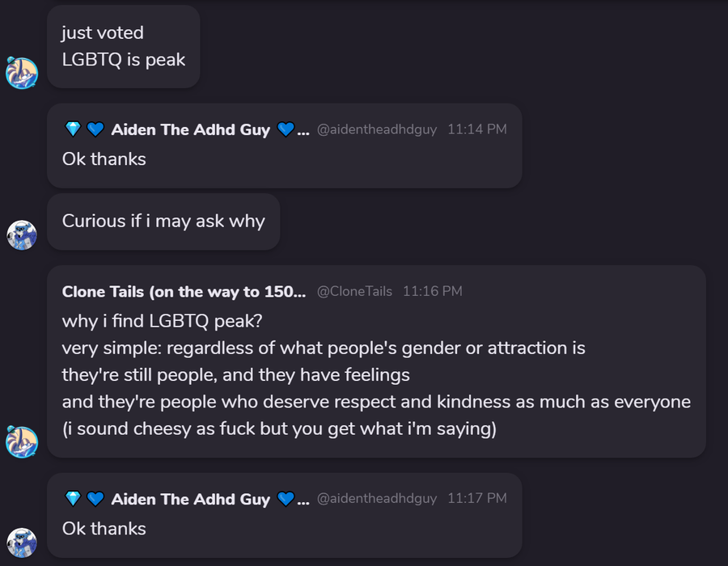Click diamond emoji in the 11:14 PM message header
Viewport: 728px width, 566px height.
point(73,129)
